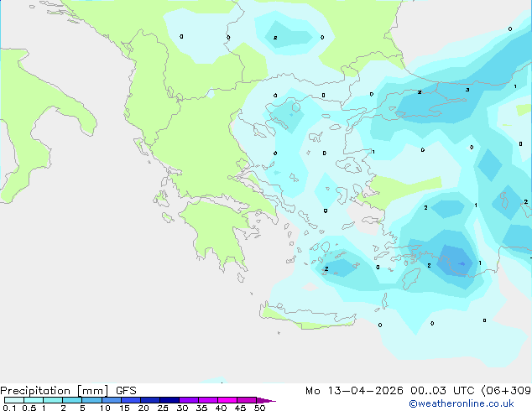Click the legend label '25'

[163, 408]
